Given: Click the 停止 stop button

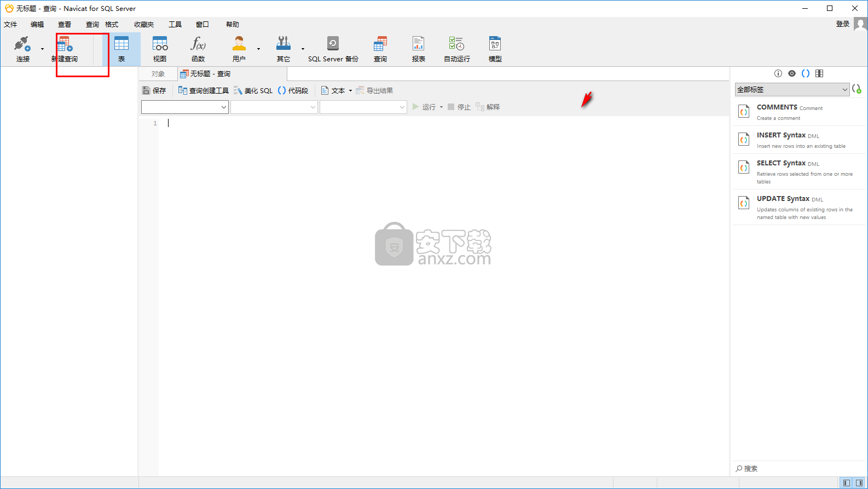Looking at the screenshot, I should pyautogui.click(x=459, y=107).
